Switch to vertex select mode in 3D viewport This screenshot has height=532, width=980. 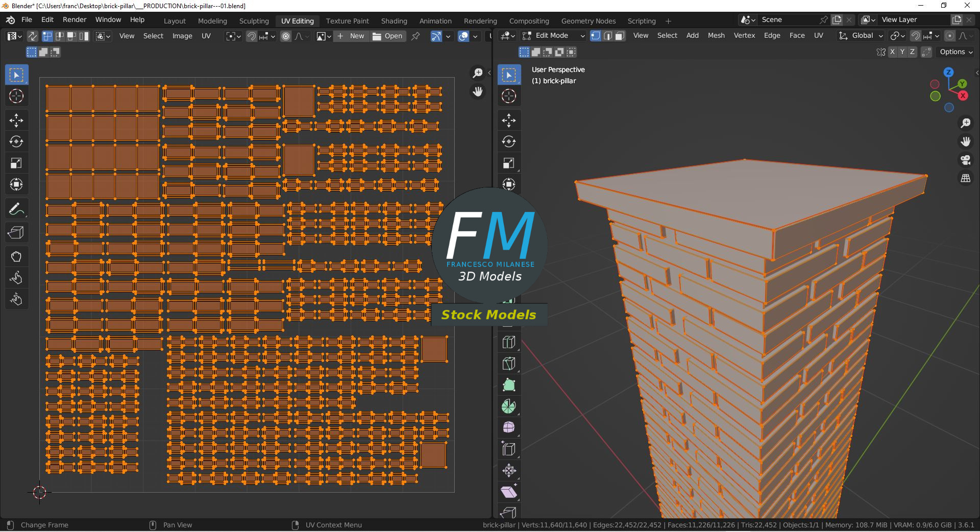596,36
